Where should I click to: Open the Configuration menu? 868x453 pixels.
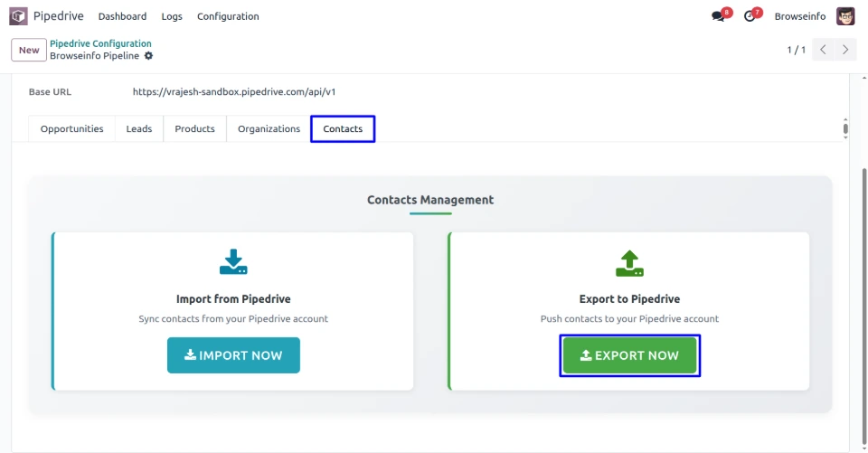(x=228, y=16)
